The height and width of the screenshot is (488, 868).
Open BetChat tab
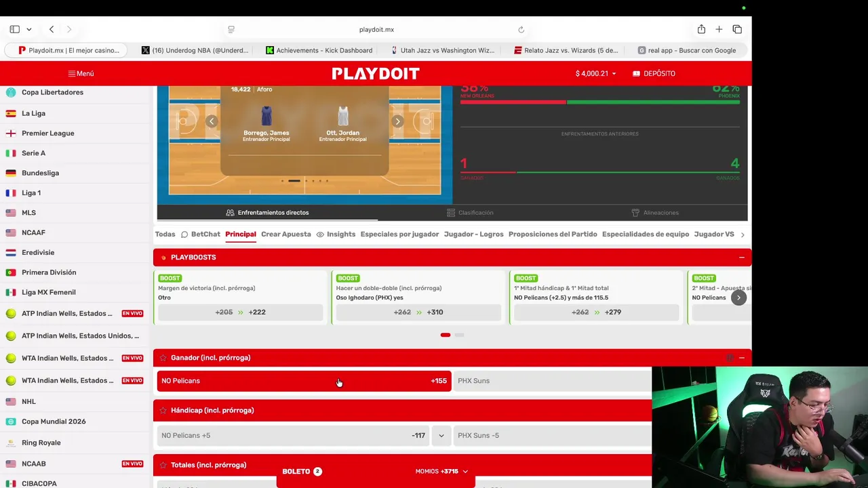coord(201,234)
